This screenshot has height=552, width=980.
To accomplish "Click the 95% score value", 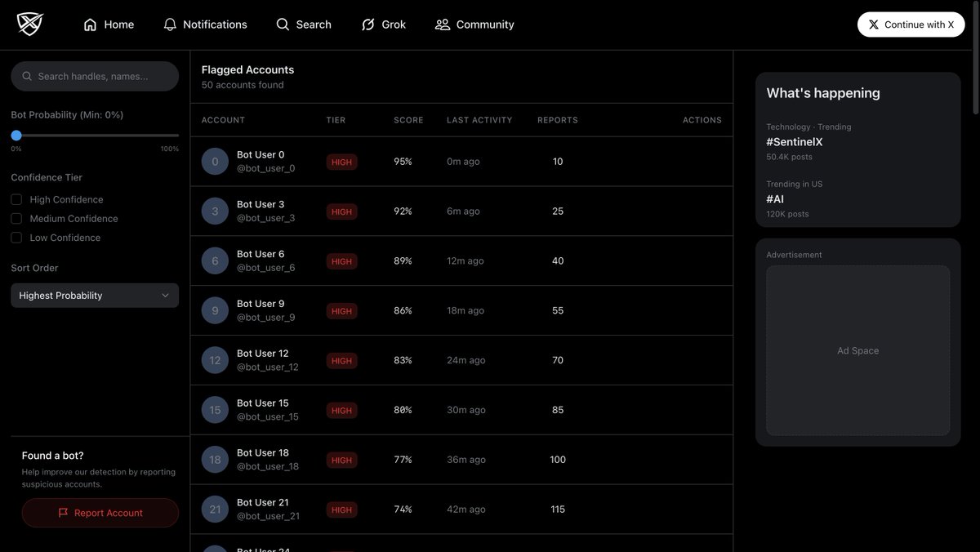I will coord(403,162).
